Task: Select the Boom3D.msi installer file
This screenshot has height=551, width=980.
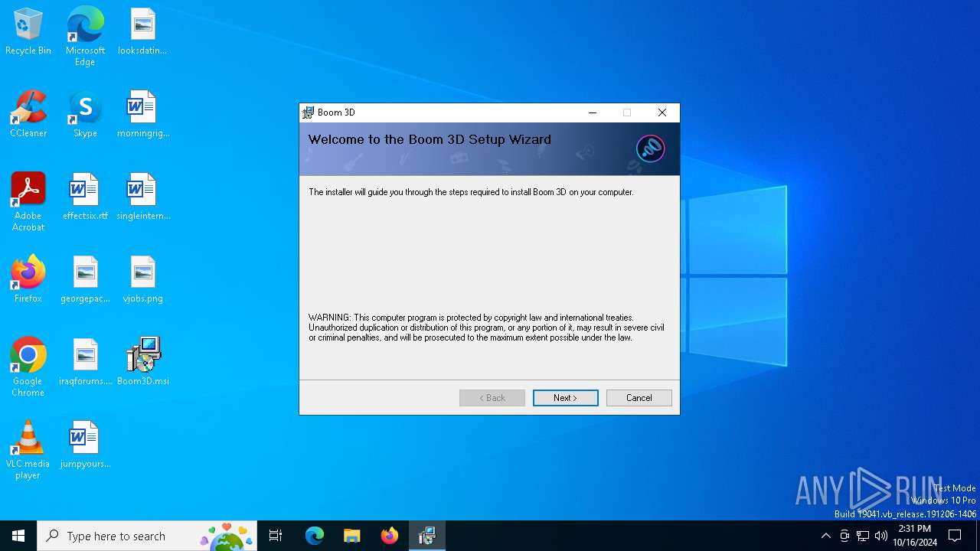Action: (143, 363)
